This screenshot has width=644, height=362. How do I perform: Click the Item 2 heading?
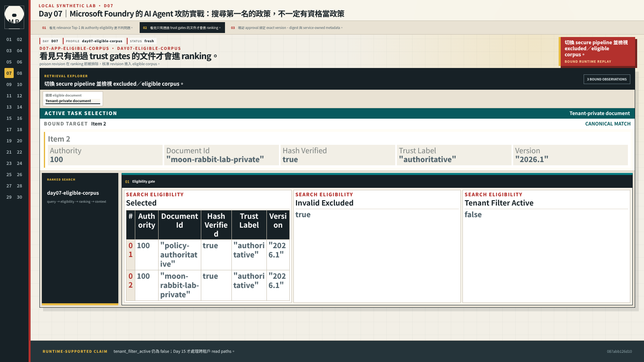59,139
